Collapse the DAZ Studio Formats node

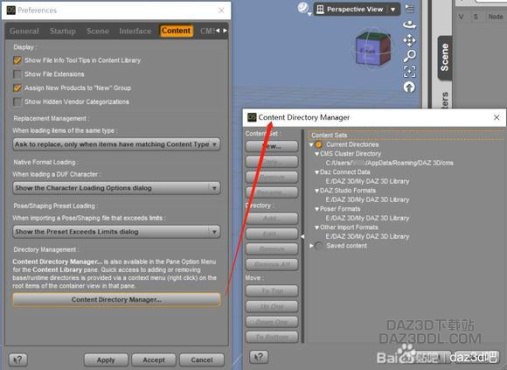[317, 191]
